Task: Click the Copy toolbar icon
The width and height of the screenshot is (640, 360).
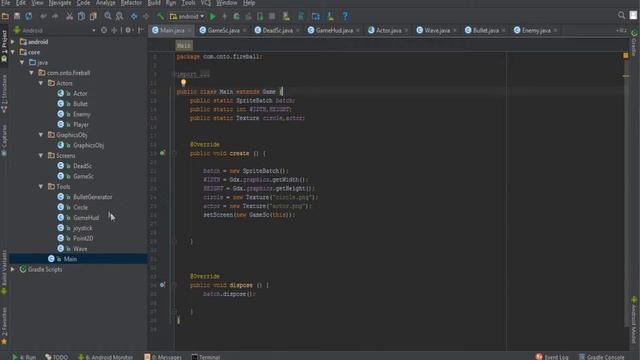Action: (82, 16)
